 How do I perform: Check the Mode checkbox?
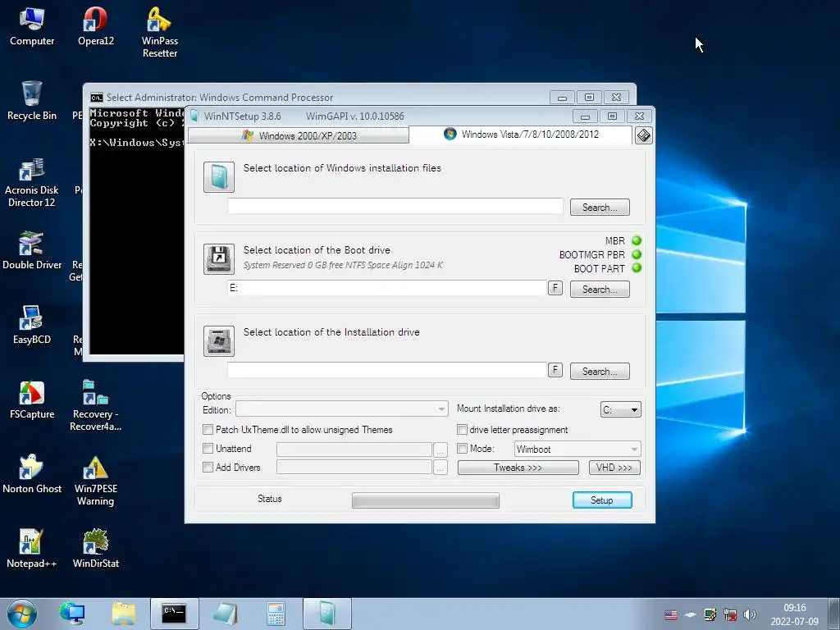(462, 449)
